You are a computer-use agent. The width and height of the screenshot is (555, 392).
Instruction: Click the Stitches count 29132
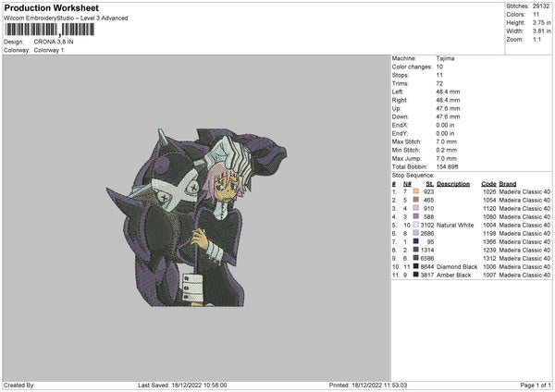541,6
